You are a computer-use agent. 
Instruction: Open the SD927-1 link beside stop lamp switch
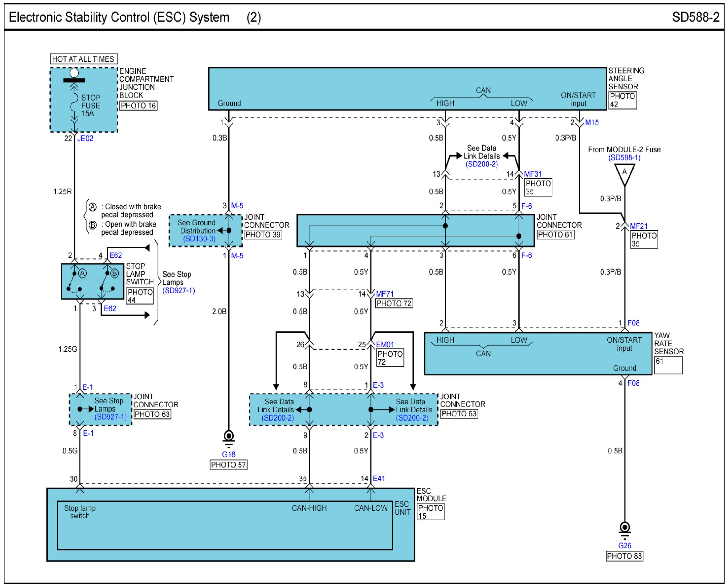pos(179,290)
